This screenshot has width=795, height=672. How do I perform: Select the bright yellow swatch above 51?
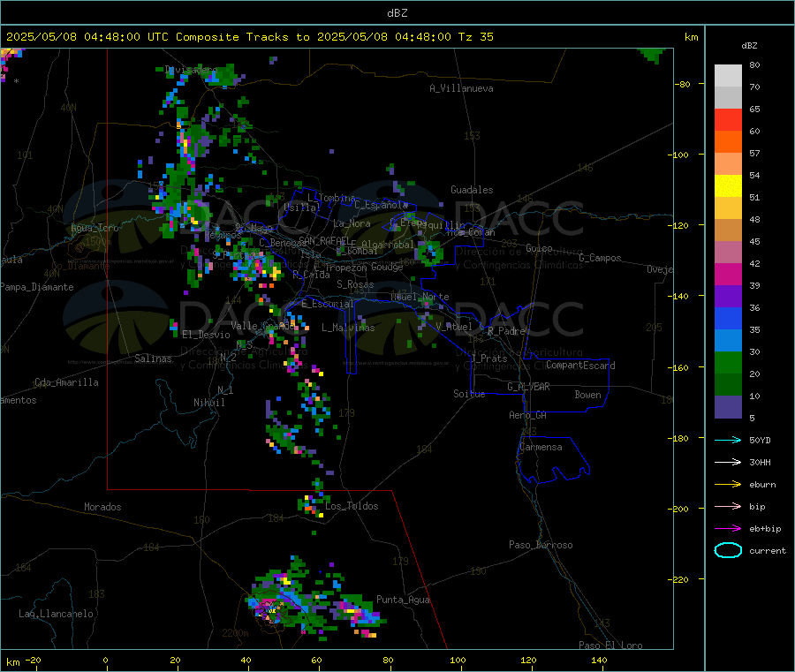click(728, 186)
